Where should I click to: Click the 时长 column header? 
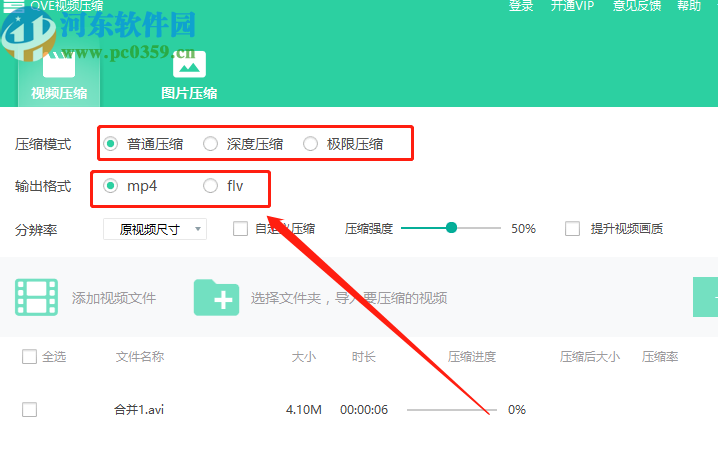pyautogui.click(x=364, y=356)
